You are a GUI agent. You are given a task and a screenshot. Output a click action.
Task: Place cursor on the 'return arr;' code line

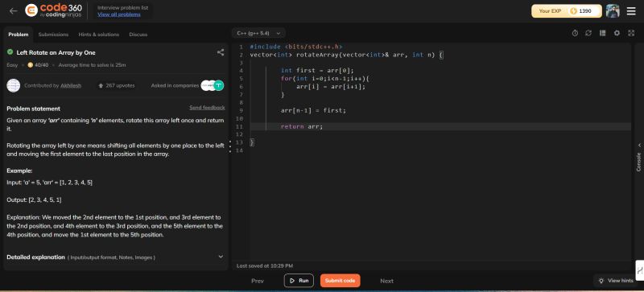[x=302, y=126]
